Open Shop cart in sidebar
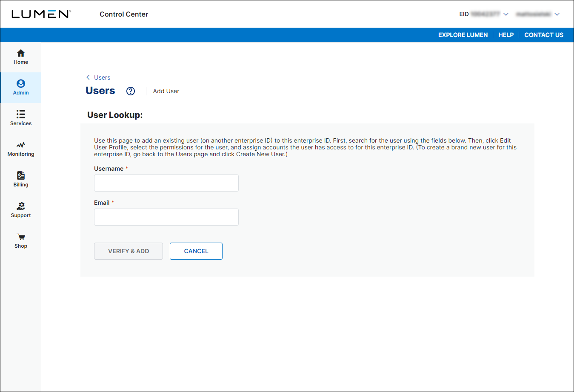Viewport: 574px width, 392px height. coord(21,241)
